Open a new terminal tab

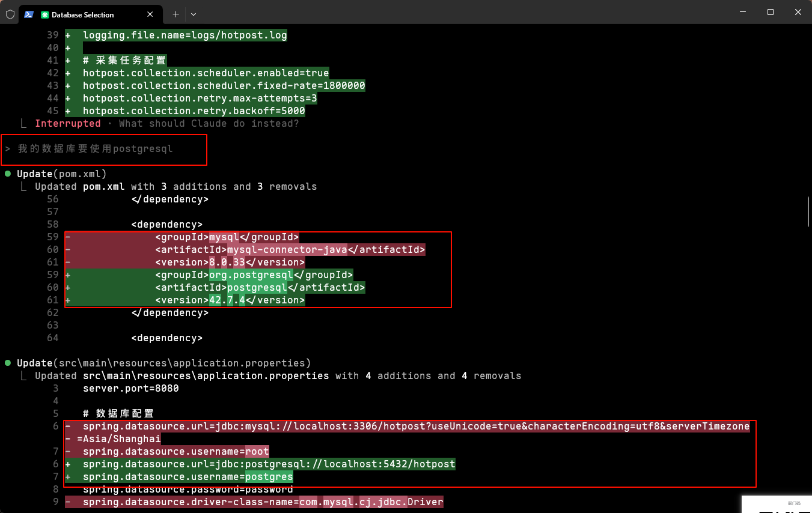point(176,14)
